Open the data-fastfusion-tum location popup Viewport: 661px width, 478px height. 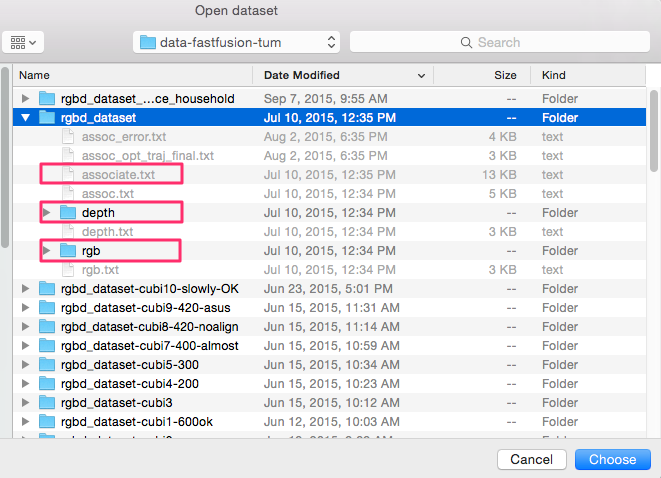pos(236,42)
